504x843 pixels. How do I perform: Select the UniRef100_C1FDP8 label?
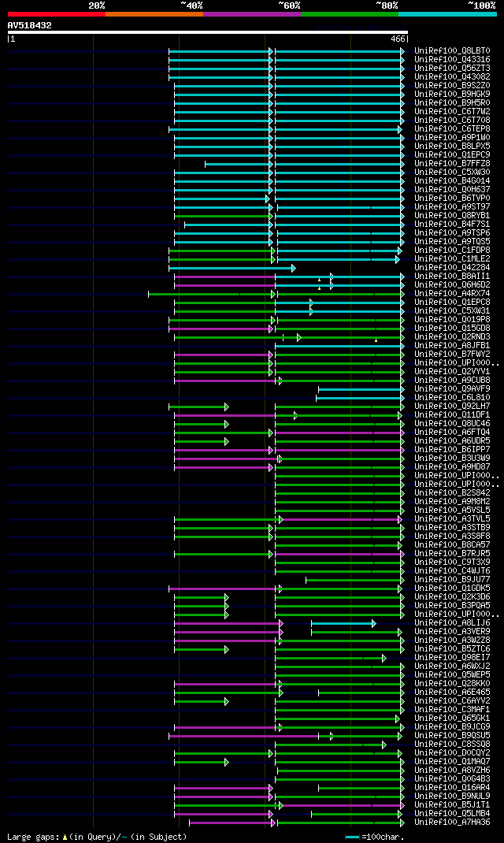[452, 251]
